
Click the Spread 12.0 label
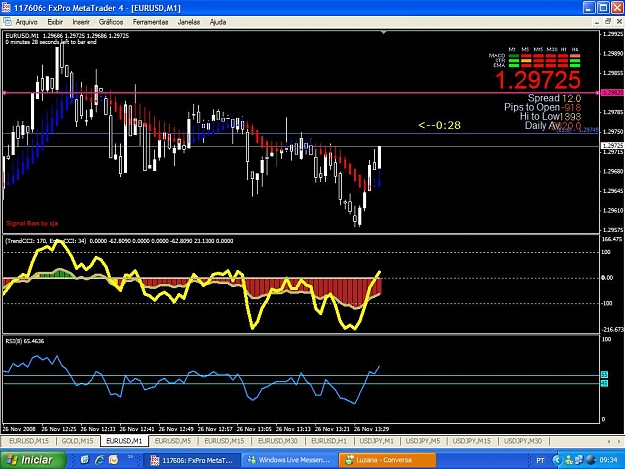coord(554,98)
